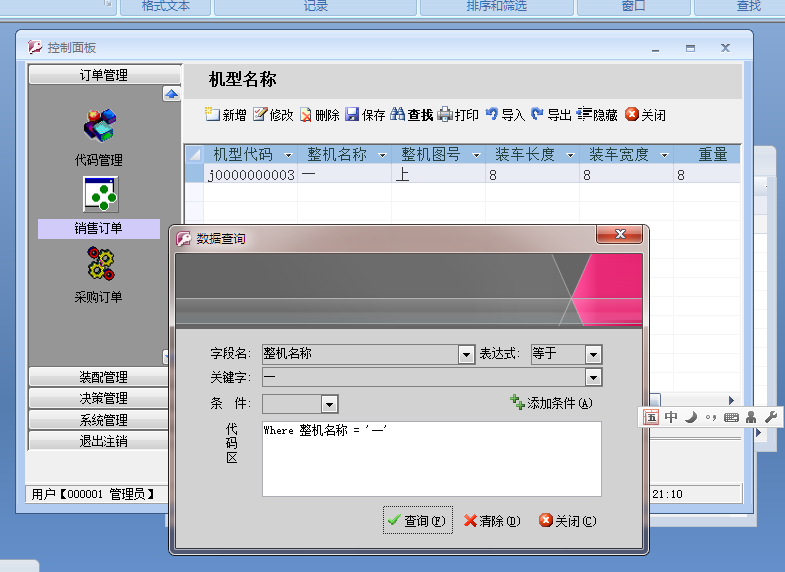The height and width of the screenshot is (572, 785).
Task: Click the select-all corner of the data grid
Action: click(x=194, y=154)
